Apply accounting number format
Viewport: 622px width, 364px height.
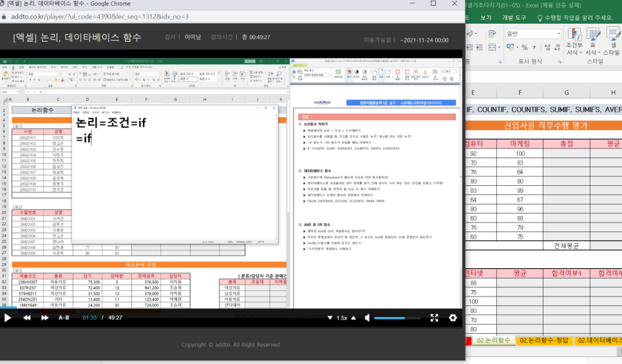(x=510, y=47)
